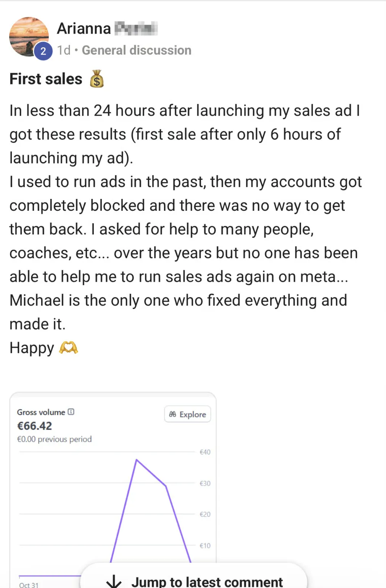The height and width of the screenshot is (588, 386).
Task: Click the heart hands emoji
Action: 69,347
